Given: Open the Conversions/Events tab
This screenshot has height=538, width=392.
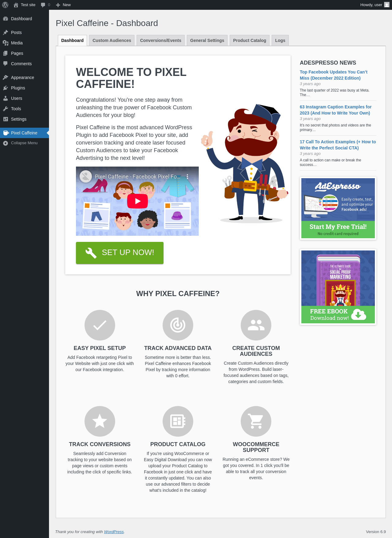Looking at the screenshot, I should click(160, 40).
